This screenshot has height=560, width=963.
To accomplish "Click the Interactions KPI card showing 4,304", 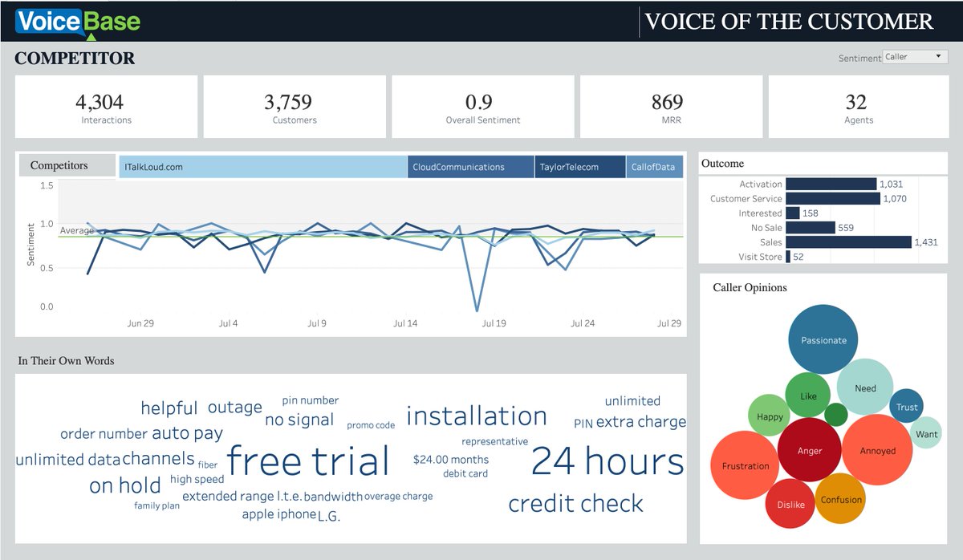I will coord(105,106).
